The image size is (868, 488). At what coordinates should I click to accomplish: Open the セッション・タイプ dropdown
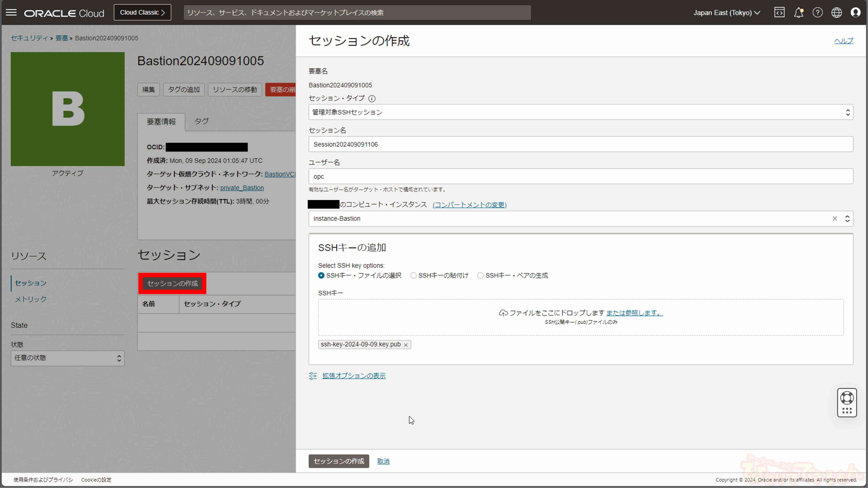581,112
